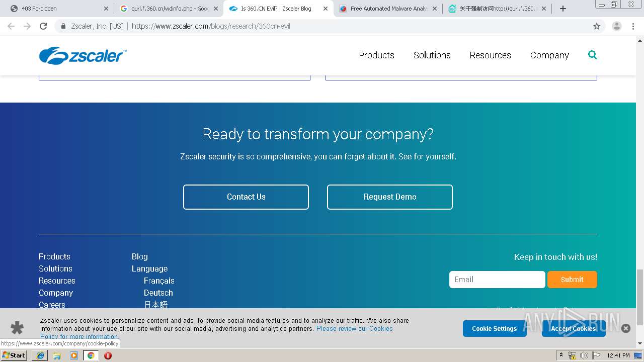Screen dimensions: 644x362
Task: Close the Is 360.CN Evil tab
Action: [x=326, y=9]
